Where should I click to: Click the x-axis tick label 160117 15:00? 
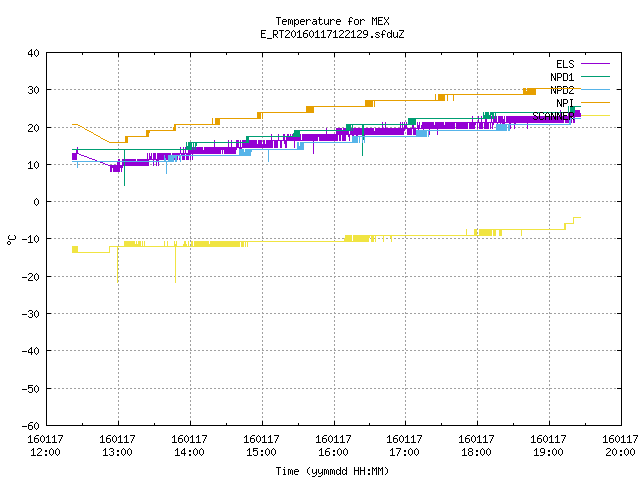click(261, 445)
